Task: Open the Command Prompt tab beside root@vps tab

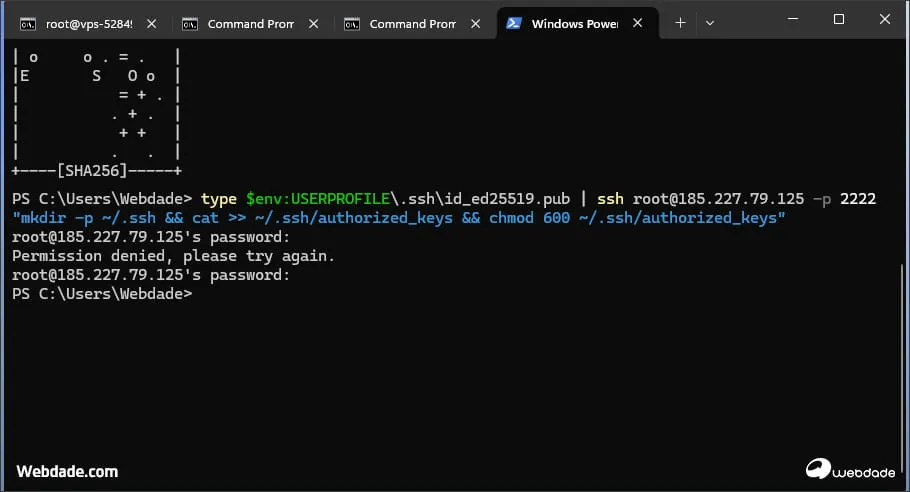Action: tap(250, 23)
